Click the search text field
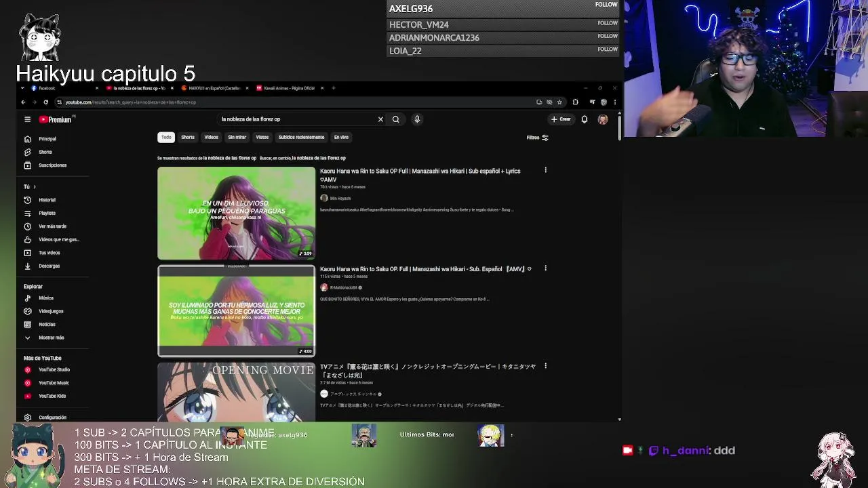 [x=296, y=119]
